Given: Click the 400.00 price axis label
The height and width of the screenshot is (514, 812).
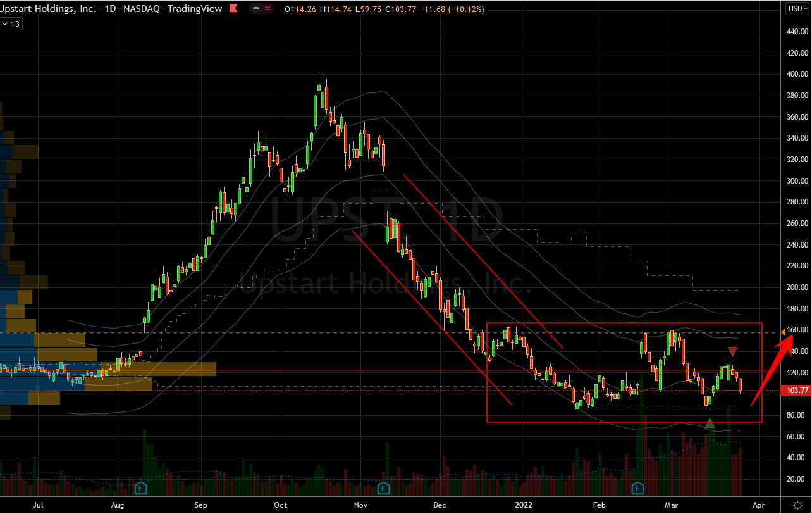Looking at the screenshot, I should 796,74.
